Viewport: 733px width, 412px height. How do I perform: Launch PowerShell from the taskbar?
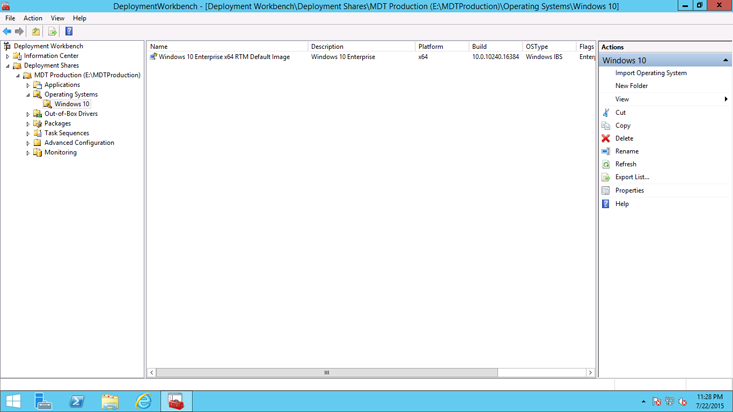77,401
